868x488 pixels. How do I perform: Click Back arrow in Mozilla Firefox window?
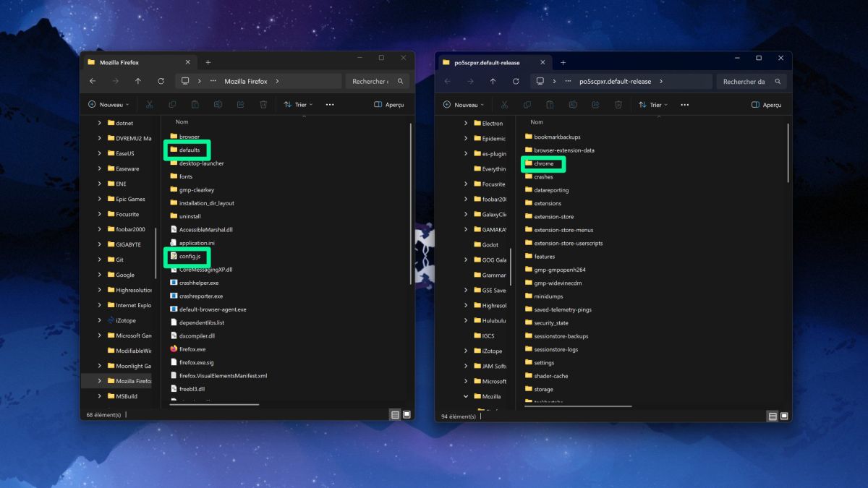(93, 82)
